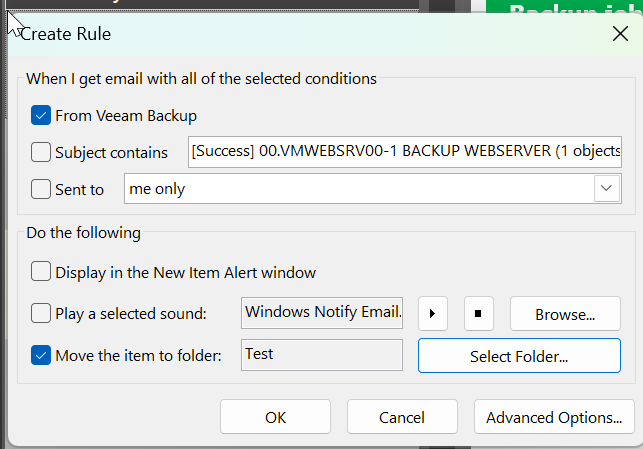
Task: Open Advanced Options for the rule
Action: pos(553,417)
